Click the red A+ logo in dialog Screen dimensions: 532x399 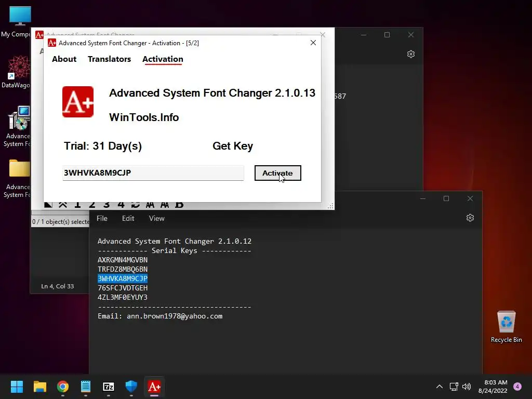pyautogui.click(x=78, y=102)
